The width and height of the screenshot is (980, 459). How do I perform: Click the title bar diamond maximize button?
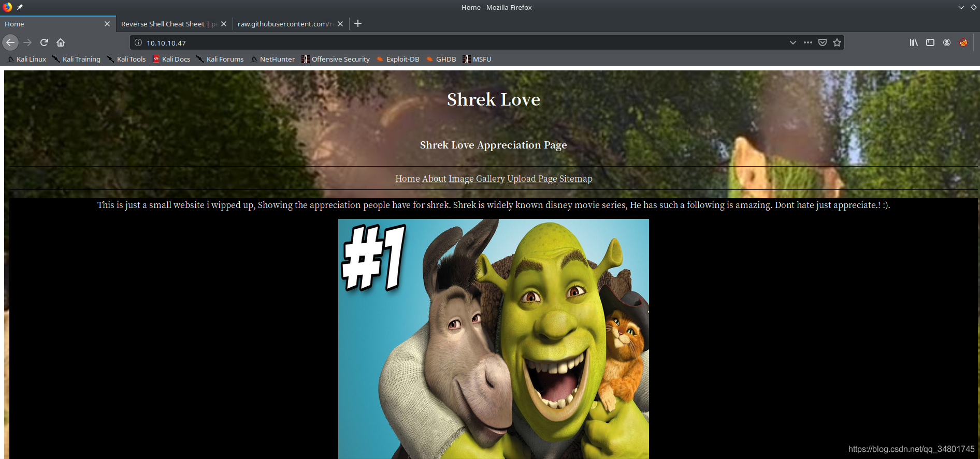973,7
